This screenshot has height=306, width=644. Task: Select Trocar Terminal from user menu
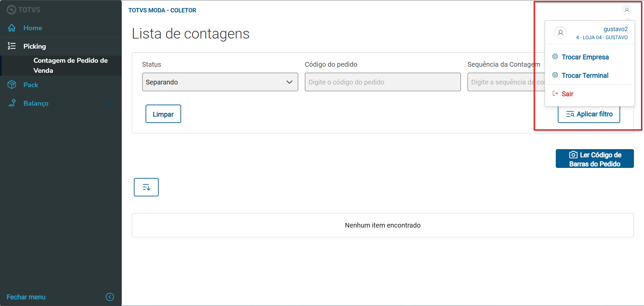585,75
